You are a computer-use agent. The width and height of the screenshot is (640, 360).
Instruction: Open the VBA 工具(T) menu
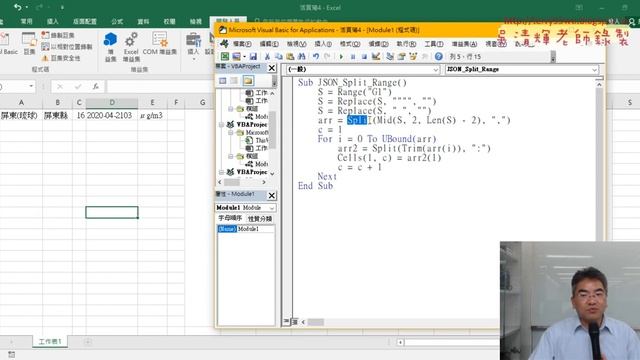pyautogui.click(x=433, y=44)
